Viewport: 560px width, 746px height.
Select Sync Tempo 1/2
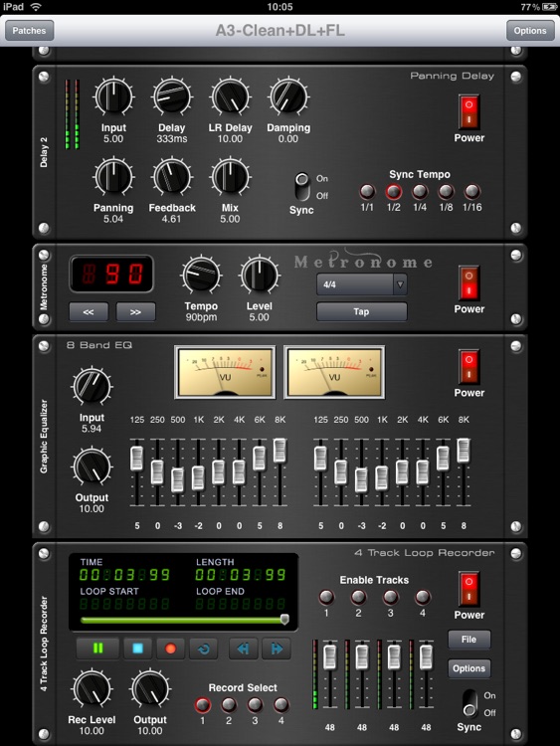pyautogui.click(x=394, y=191)
